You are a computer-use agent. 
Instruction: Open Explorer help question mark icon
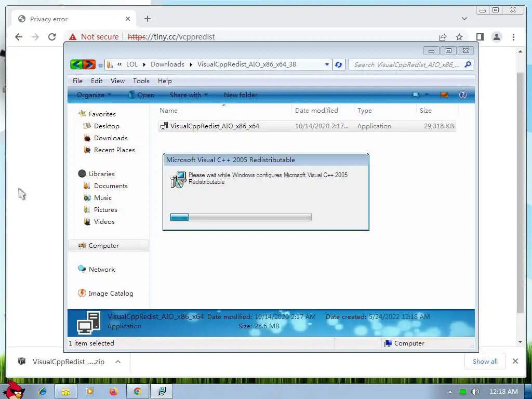point(463,95)
